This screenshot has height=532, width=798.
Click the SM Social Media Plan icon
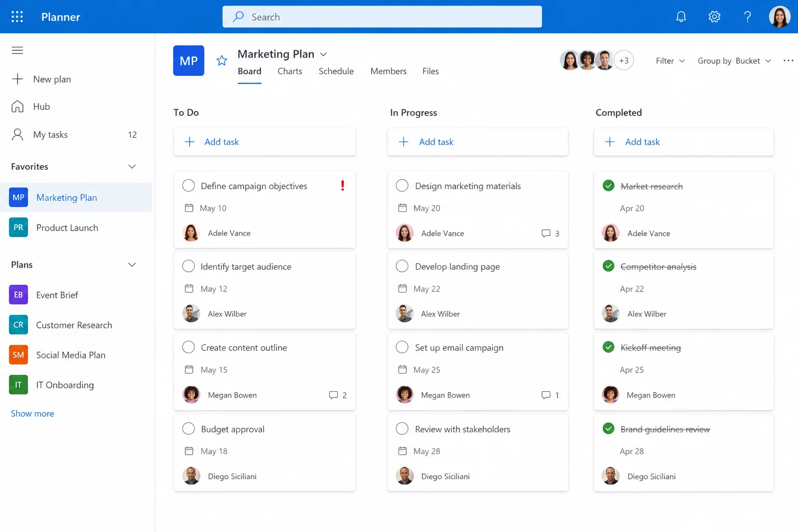click(x=18, y=355)
